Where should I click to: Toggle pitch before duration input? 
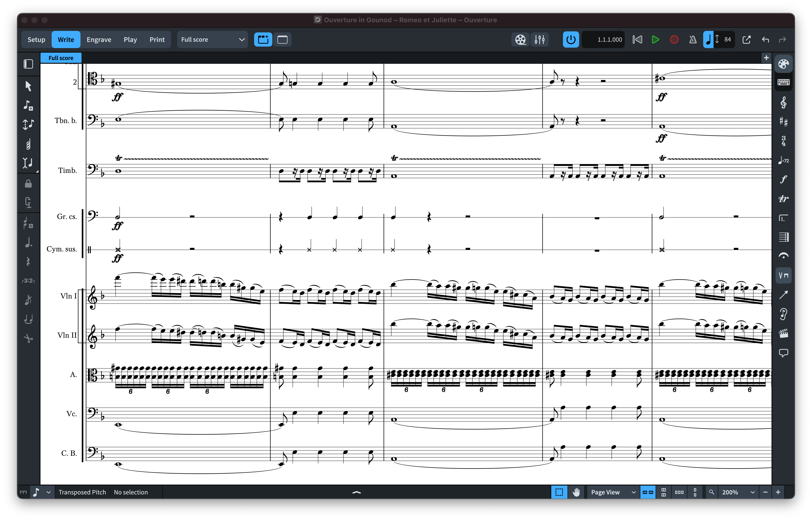(28, 125)
